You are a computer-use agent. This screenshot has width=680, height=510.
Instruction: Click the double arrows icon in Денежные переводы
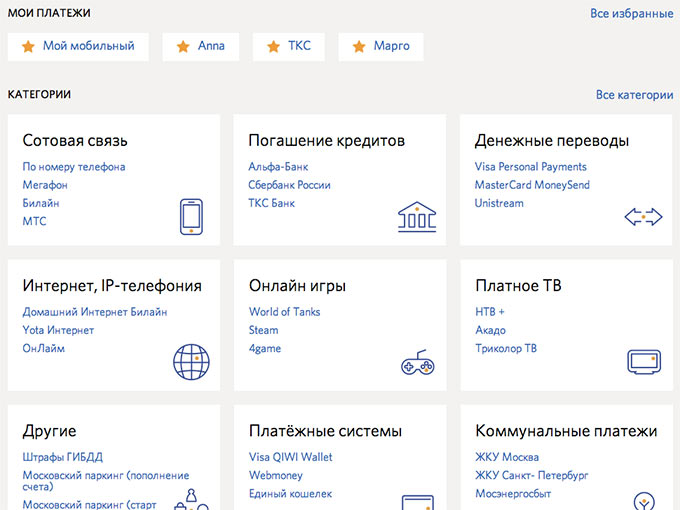[643, 216]
